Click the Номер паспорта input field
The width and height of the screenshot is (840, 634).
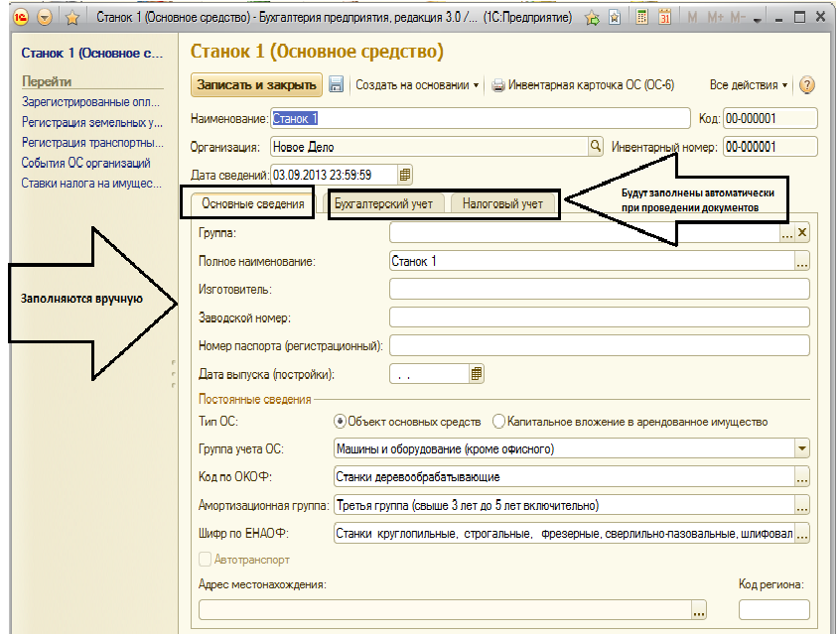pos(599,346)
